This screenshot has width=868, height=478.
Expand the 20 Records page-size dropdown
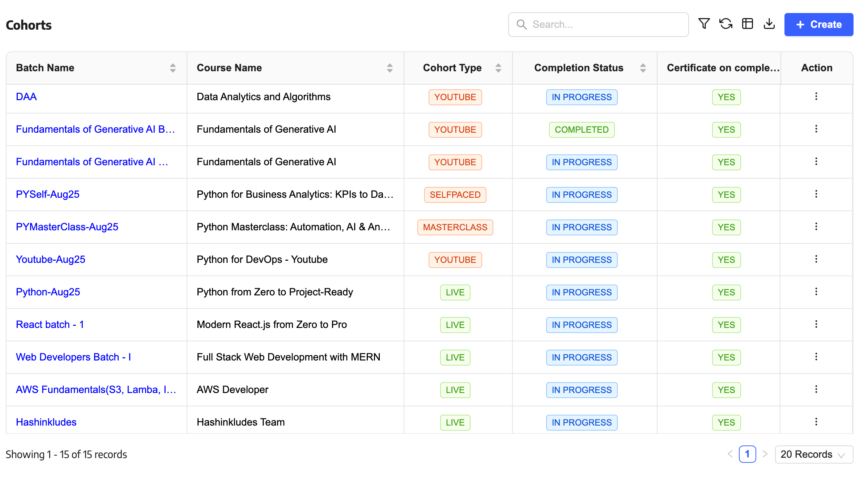tap(814, 454)
